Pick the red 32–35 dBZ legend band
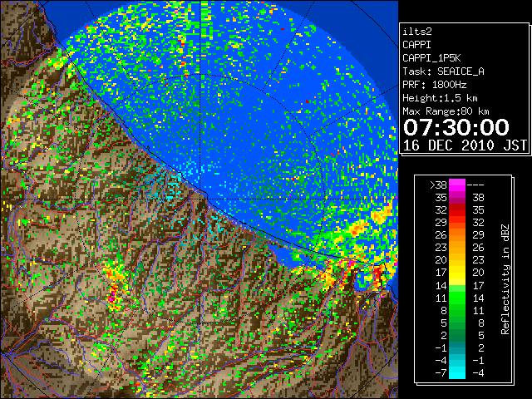The height and width of the screenshot is (399, 532). (x=457, y=210)
